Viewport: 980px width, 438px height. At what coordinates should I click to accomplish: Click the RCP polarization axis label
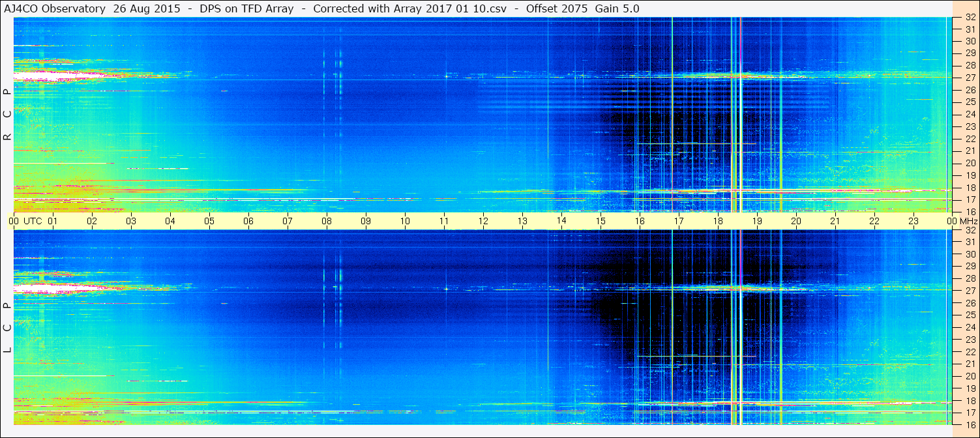click(7, 115)
